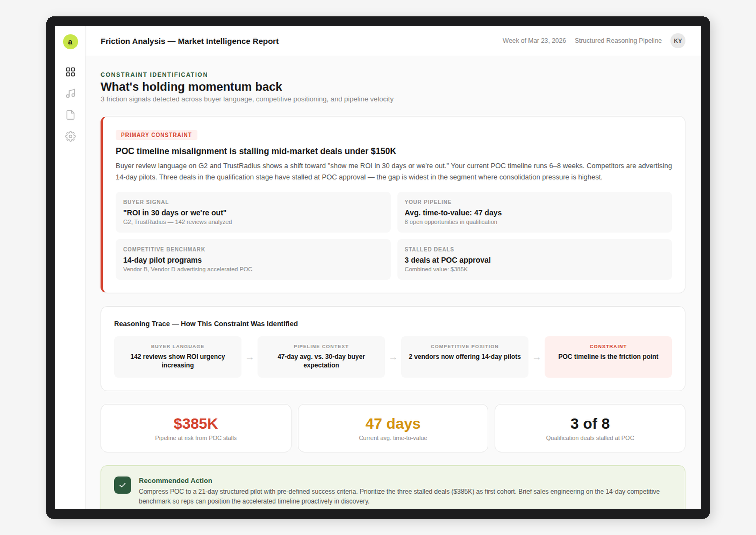
Task: Select the music note sidebar icon
Action: pyautogui.click(x=70, y=93)
